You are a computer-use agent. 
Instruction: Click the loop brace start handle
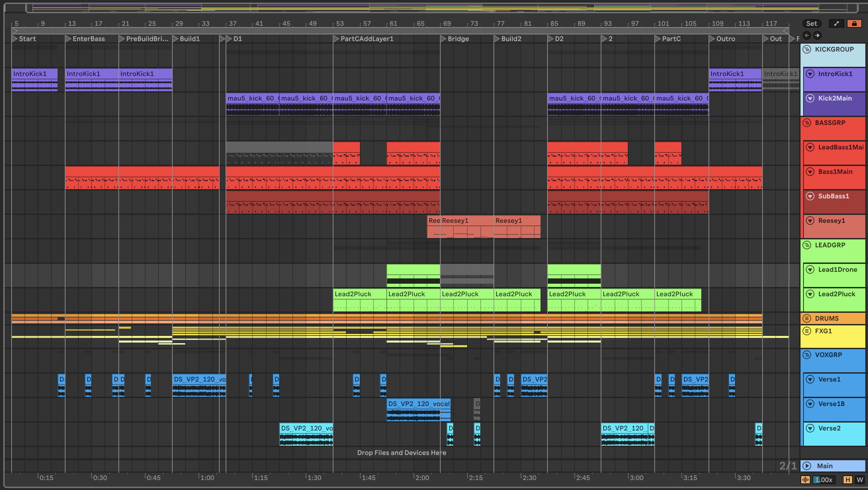[x=15, y=31]
